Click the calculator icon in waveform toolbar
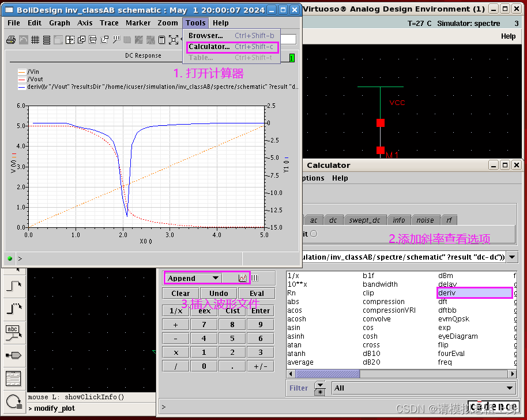The height and width of the screenshot is (420, 527). (162, 40)
